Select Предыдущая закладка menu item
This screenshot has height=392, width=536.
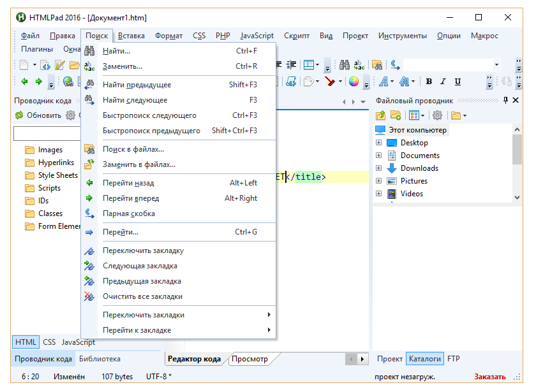(x=178, y=281)
